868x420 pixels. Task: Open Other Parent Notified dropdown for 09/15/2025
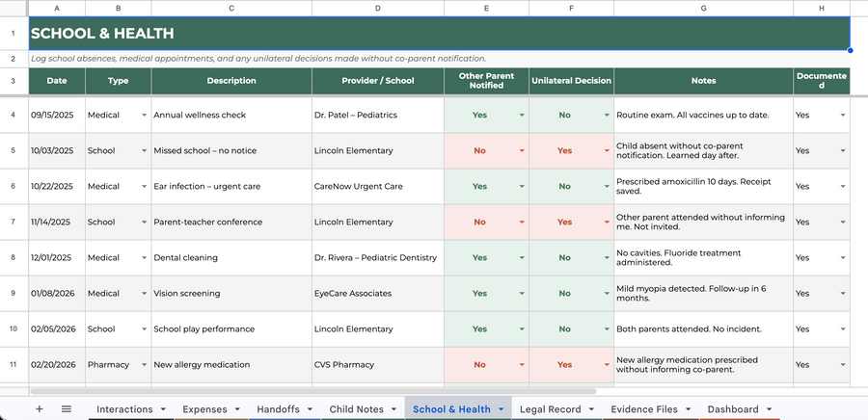pyautogui.click(x=522, y=115)
